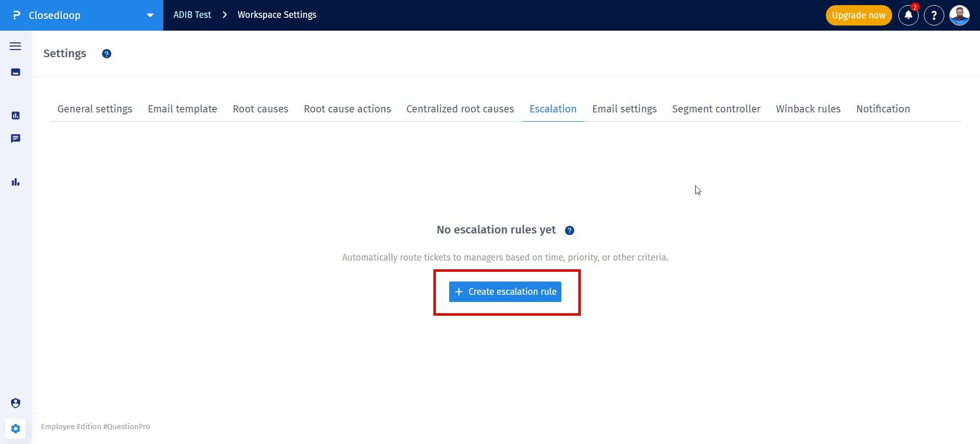The width and height of the screenshot is (980, 444).
Task: Switch to Winback rules tab
Action: pyautogui.click(x=808, y=109)
